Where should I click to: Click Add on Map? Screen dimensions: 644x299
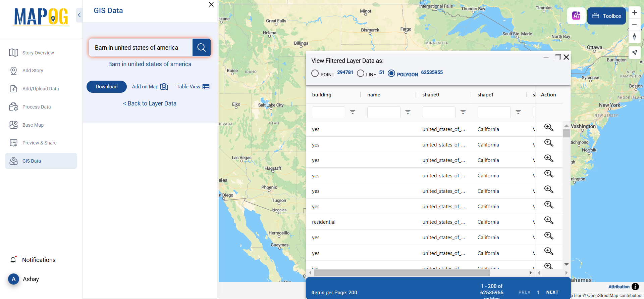coord(150,87)
